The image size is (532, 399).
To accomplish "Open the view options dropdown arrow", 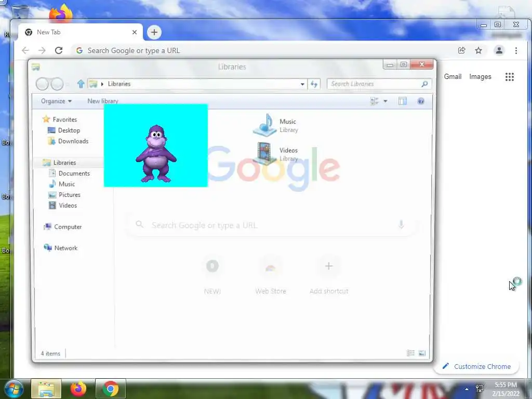I will [x=385, y=101].
